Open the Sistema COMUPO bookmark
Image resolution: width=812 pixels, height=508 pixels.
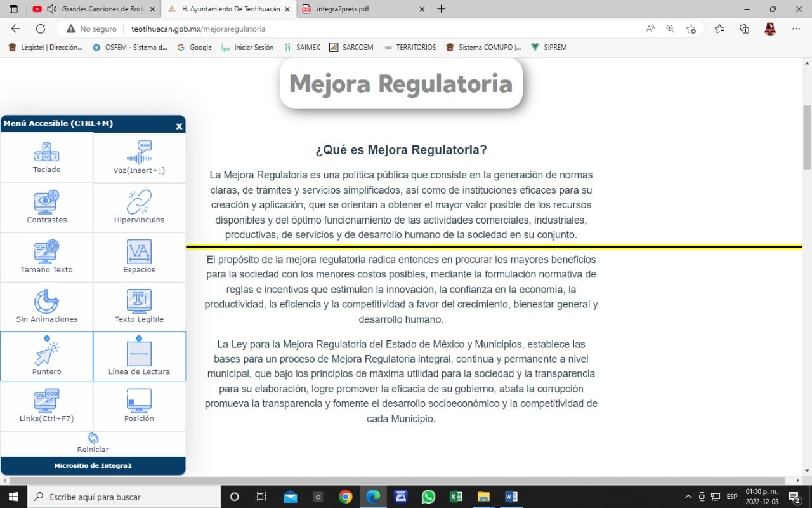pyautogui.click(x=483, y=47)
